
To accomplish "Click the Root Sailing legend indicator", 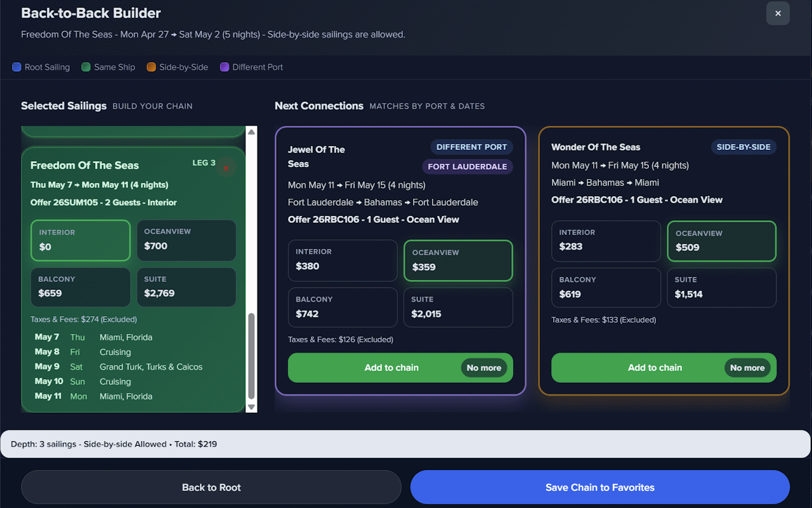I will [x=16, y=67].
